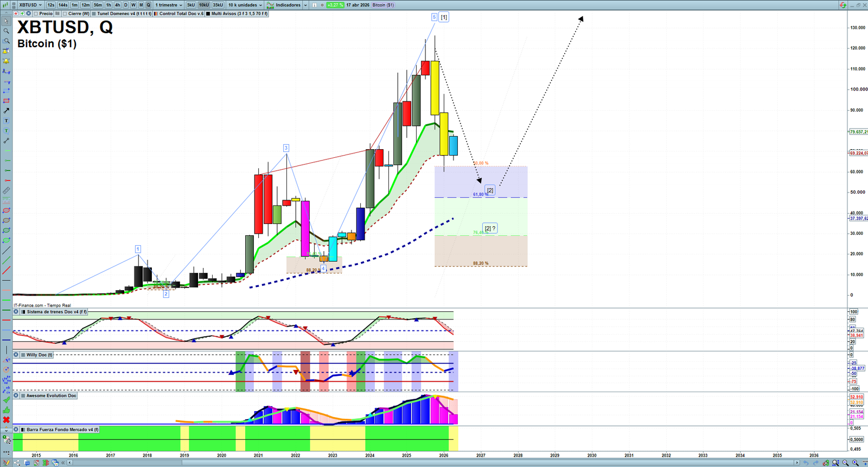868x467 pixels.
Task: Switch to 4h timeframe
Action: pos(117,5)
